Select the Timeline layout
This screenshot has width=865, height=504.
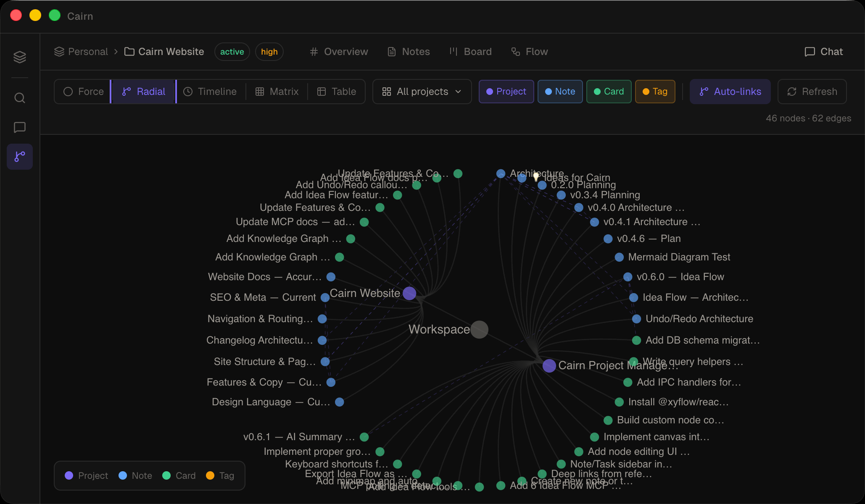(x=210, y=92)
